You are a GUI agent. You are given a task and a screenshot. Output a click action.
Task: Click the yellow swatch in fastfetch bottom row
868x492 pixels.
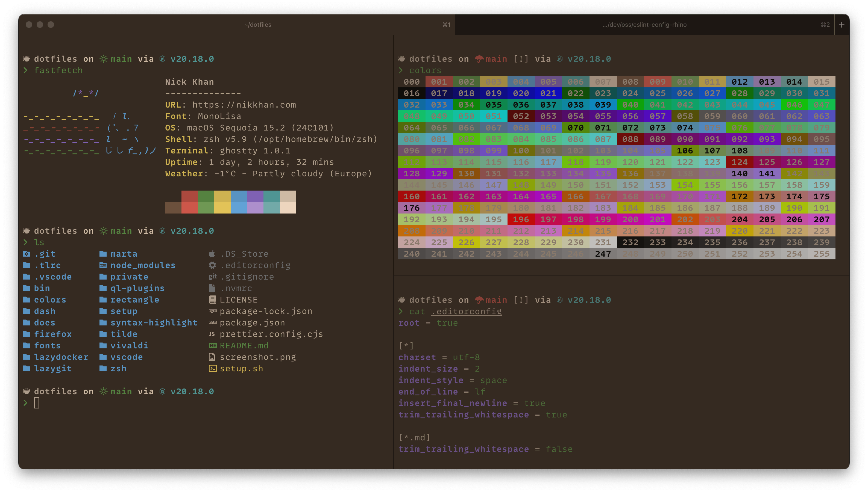[x=222, y=208]
